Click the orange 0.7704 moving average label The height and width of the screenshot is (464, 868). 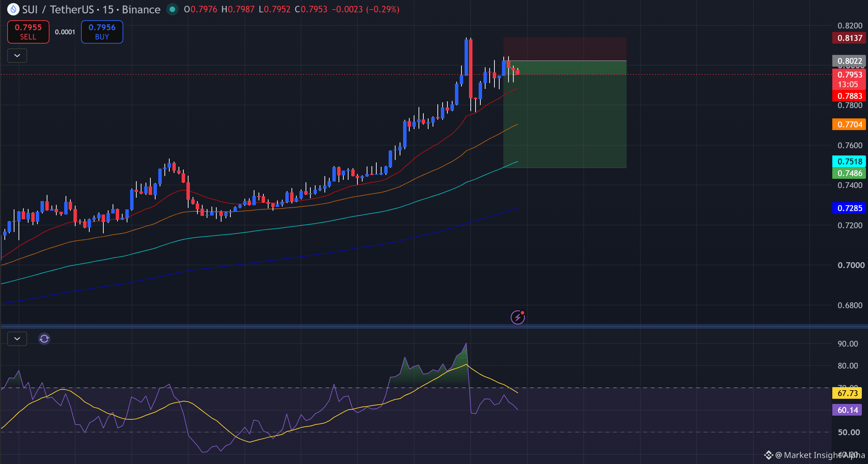(x=849, y=124)
